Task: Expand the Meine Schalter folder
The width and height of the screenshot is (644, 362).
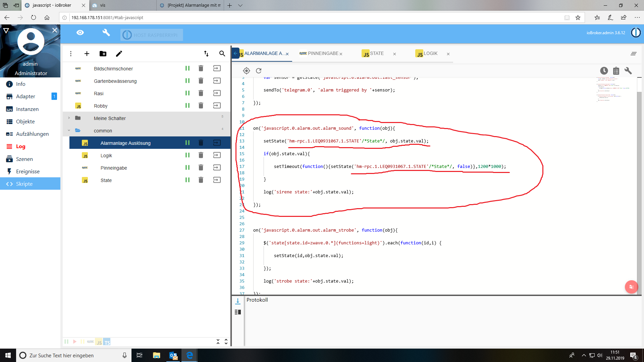Action: point(69,118)
